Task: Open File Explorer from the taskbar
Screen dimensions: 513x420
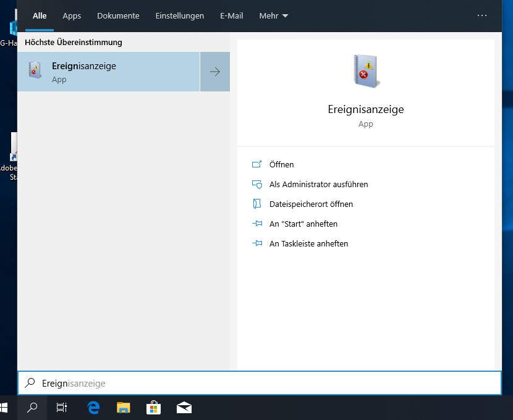Action: (x=124, y=408)
